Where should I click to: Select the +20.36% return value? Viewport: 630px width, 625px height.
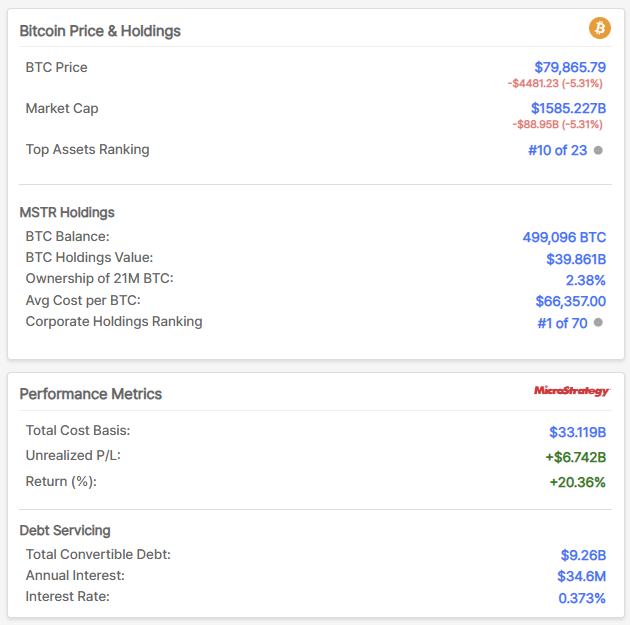[x=577, y=482]
